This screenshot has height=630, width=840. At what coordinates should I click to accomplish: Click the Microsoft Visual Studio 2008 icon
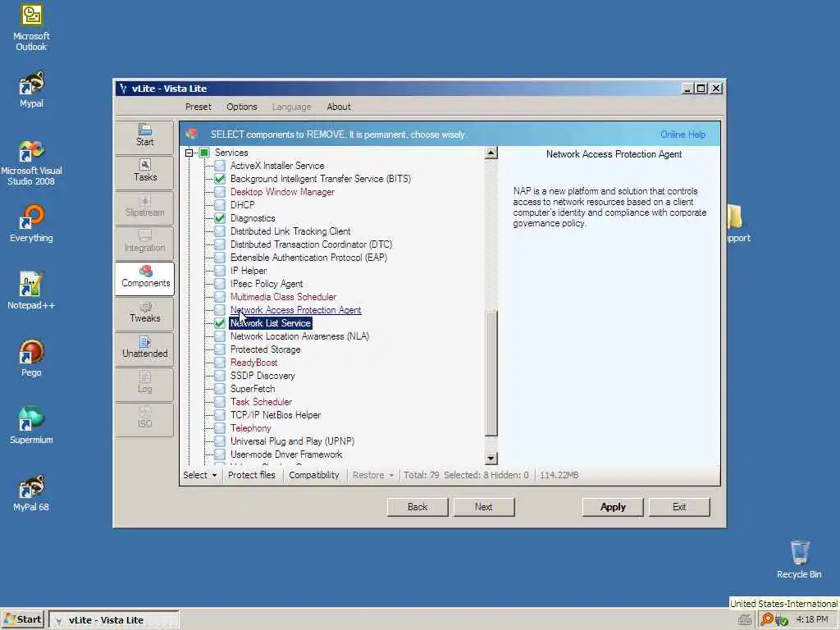[31, 162]
